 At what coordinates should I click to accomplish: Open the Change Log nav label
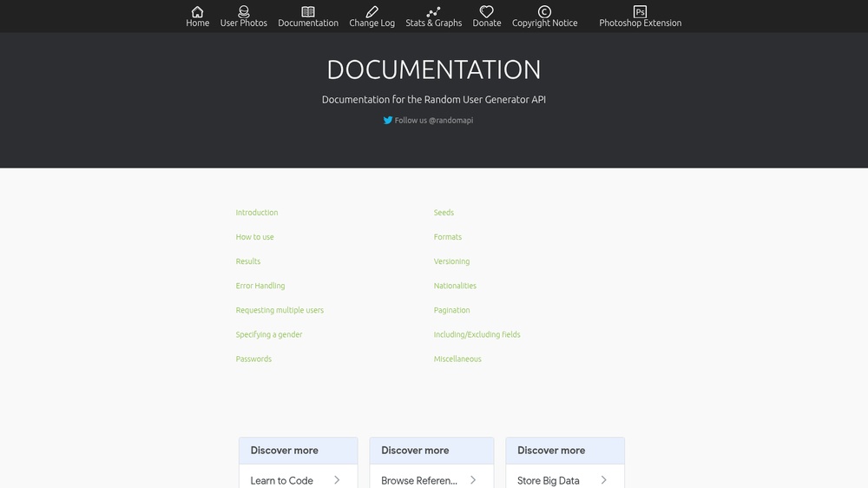point(372,23)
